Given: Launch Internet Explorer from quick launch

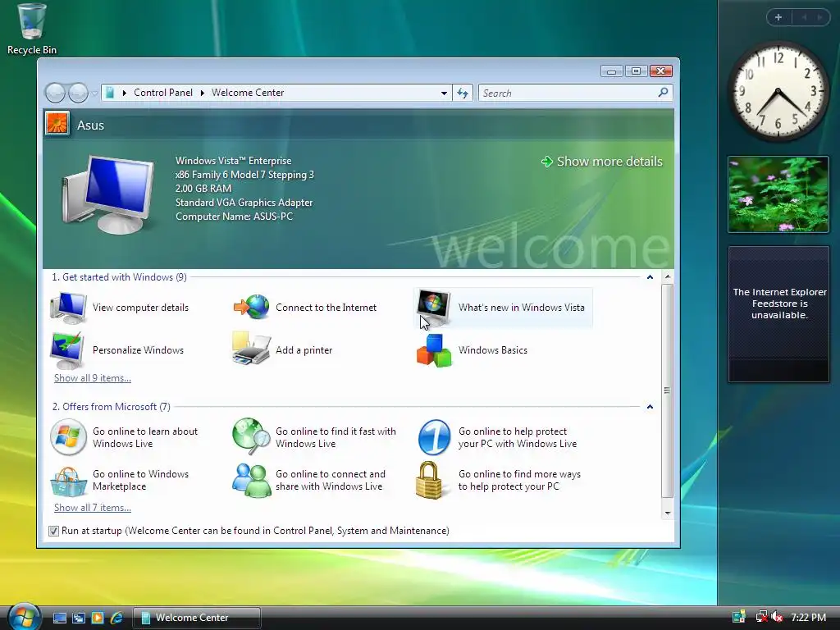Looking at the screenshot, I should 116,618.
